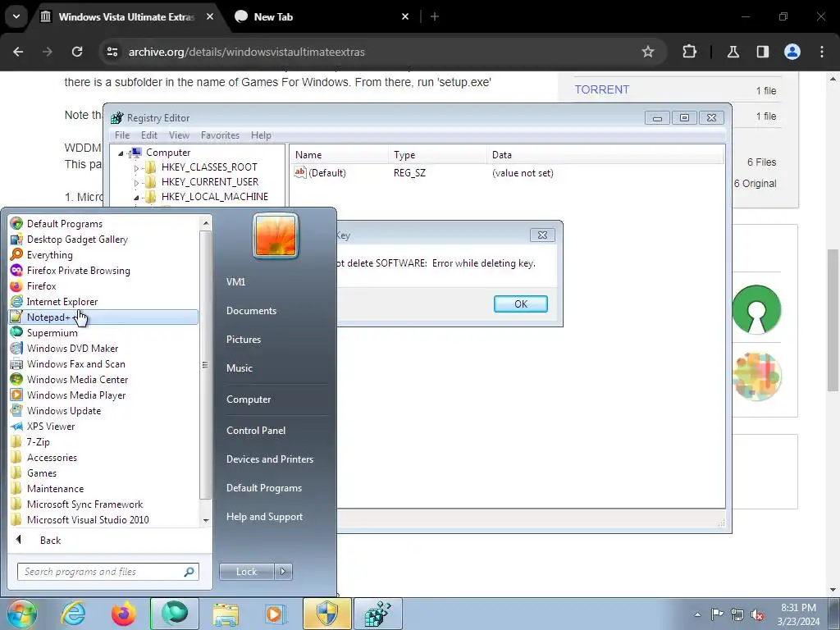Open Windows Explorer taskbar icon

coord(226,614)
